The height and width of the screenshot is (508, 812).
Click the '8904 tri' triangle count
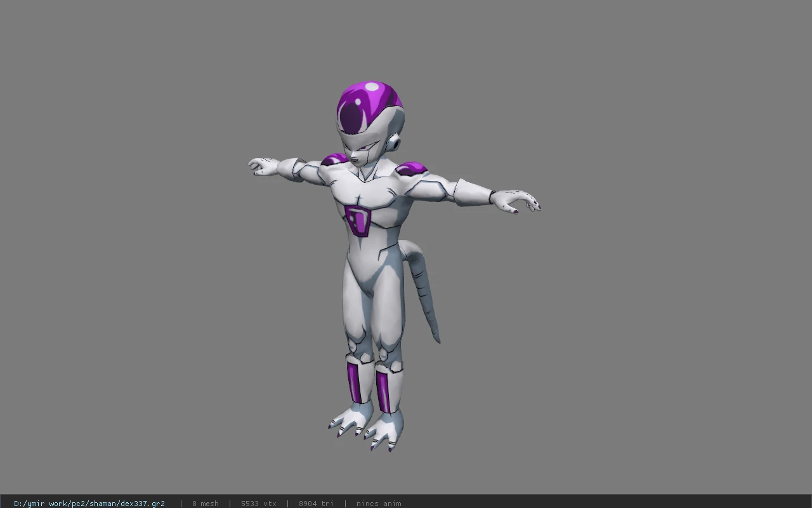click(316, 504)
